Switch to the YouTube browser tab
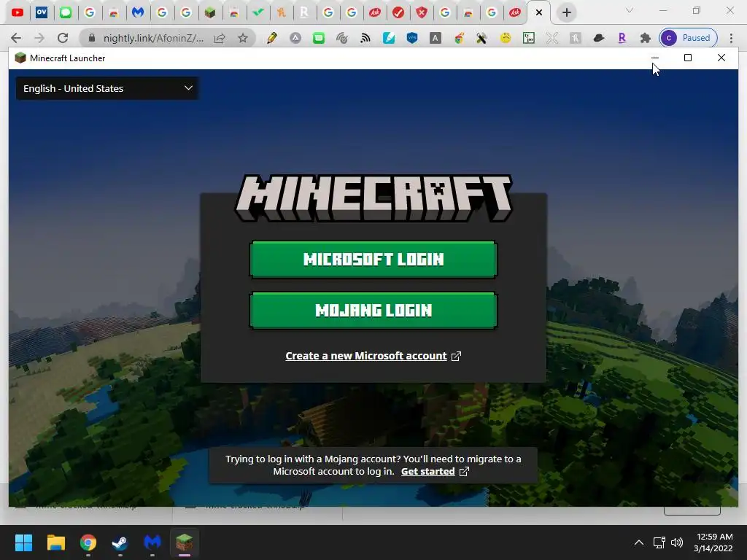The width and height of the screenshot is (747, 560). click(x=18, y=12)
